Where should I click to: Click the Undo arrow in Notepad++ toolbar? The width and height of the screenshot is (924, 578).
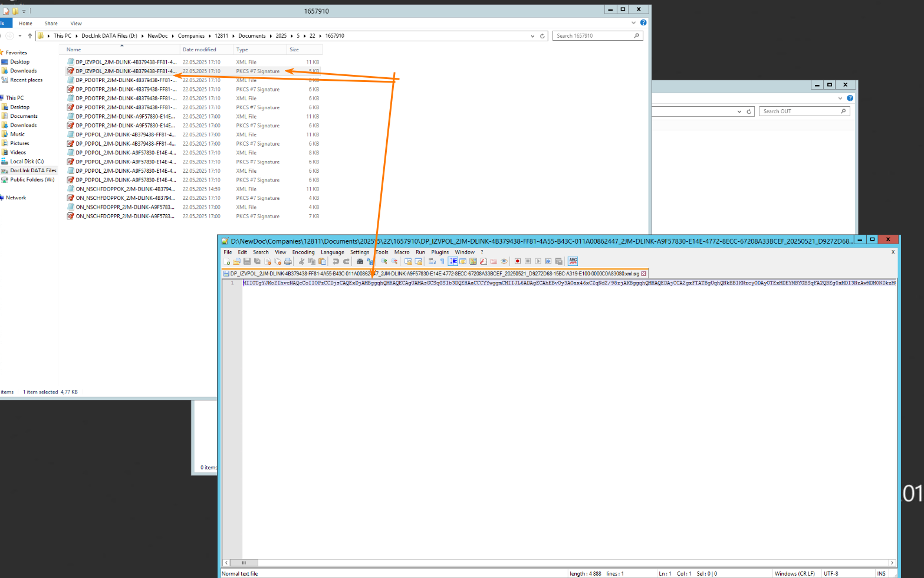(x=336, y=261)
